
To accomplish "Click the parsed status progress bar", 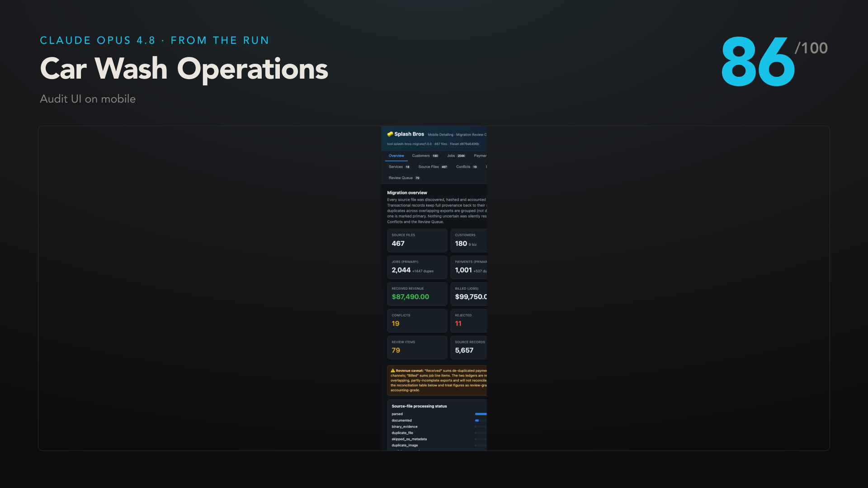I will [481, 414].
